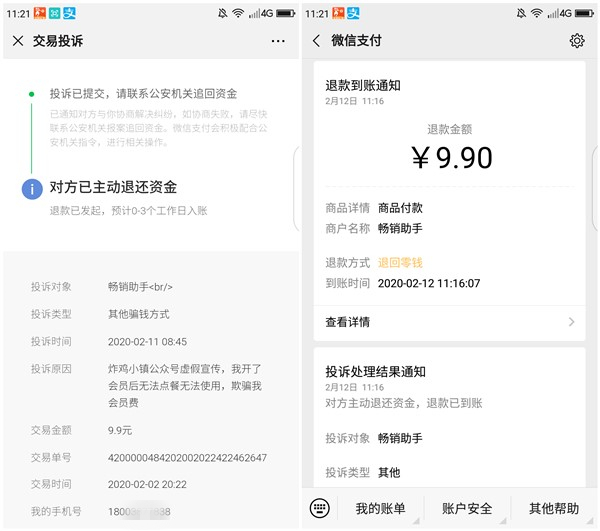Tap the 退回零钱 refund method link

click(x=400, y=262)
